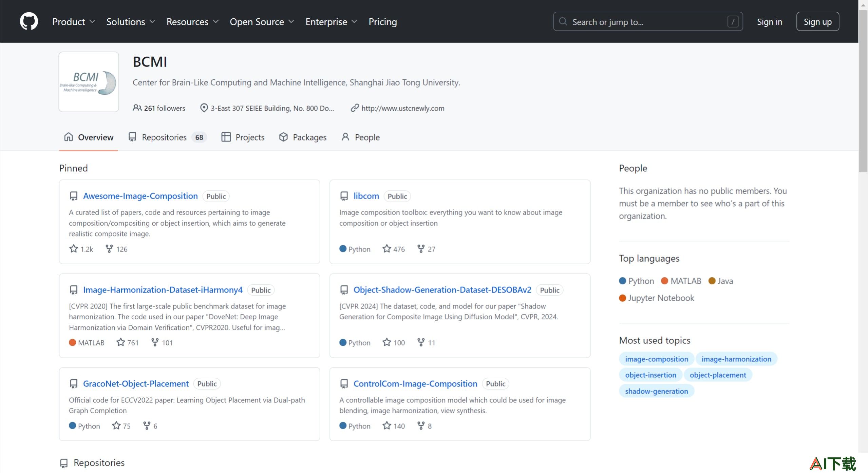The image size is (868, 473).
Task: Expand the Solutions dropdown
Action: 131,22
